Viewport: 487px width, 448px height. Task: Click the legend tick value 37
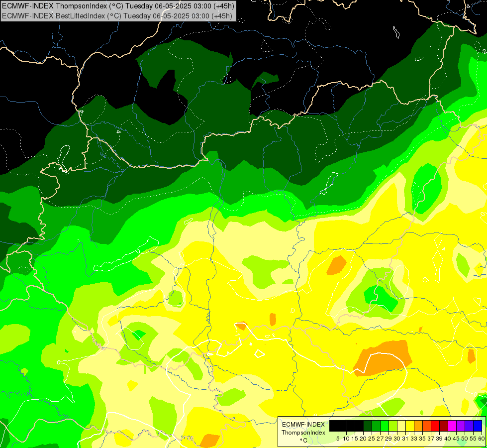[x=431, y=439]
